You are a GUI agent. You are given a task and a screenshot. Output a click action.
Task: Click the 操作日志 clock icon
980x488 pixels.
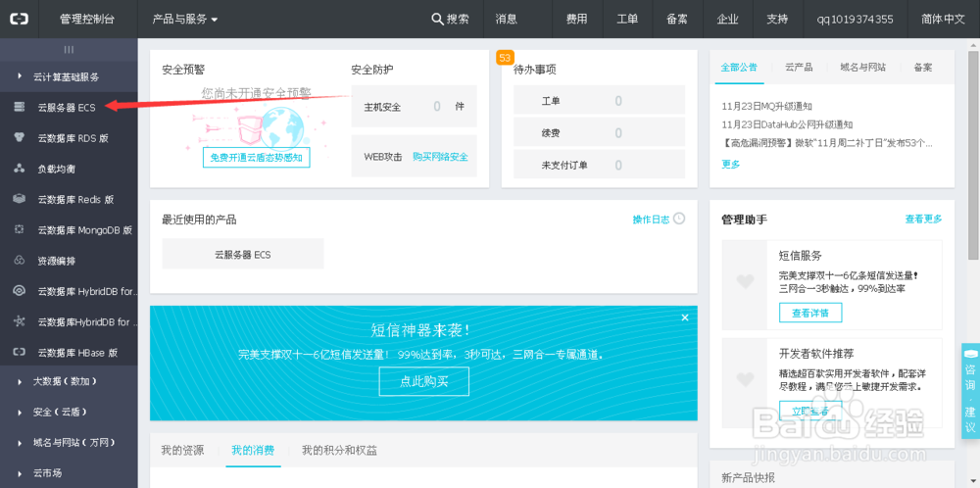pyautogui.click(x=679, y=219)
